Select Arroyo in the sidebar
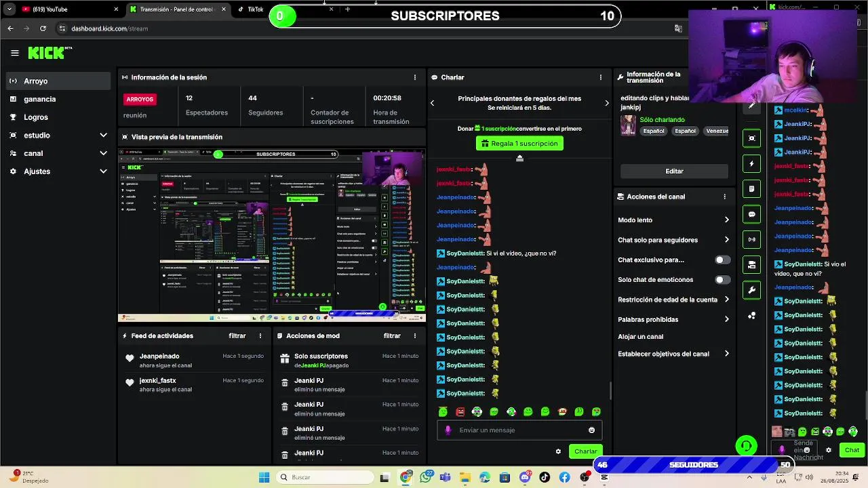 tap(58, 81)
